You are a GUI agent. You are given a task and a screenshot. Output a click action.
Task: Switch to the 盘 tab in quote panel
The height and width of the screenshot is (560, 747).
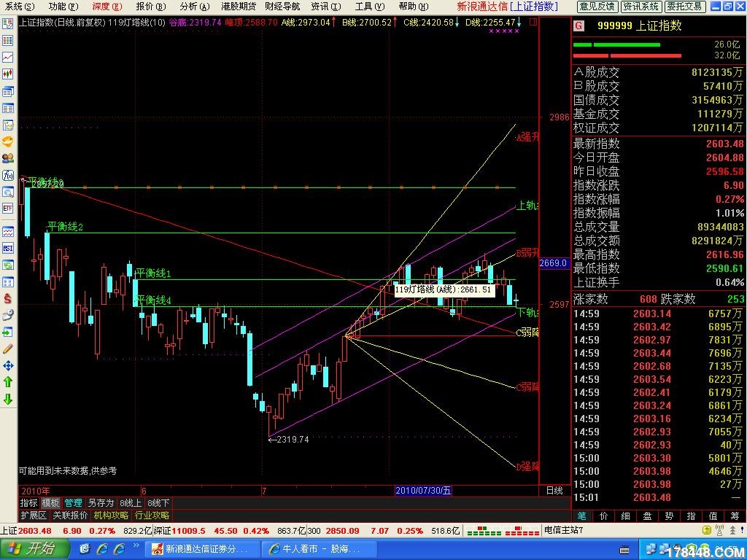coord(648,516)
